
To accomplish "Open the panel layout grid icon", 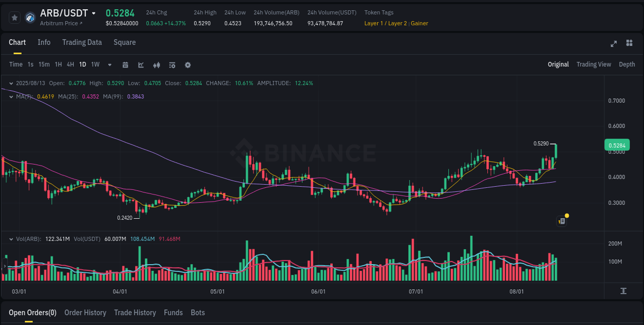I will click(x=629, y=44).
